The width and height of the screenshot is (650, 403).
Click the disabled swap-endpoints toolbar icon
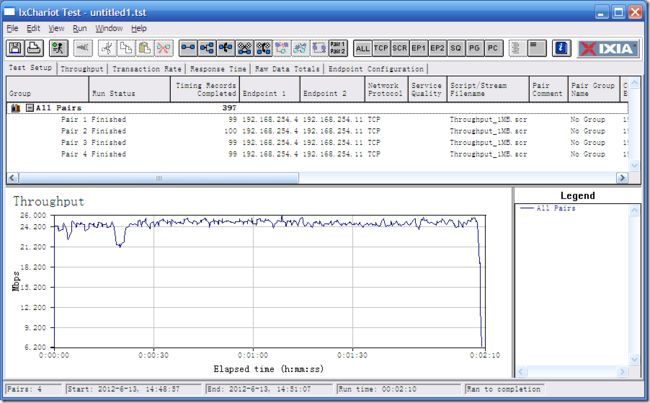pos(319,48)
